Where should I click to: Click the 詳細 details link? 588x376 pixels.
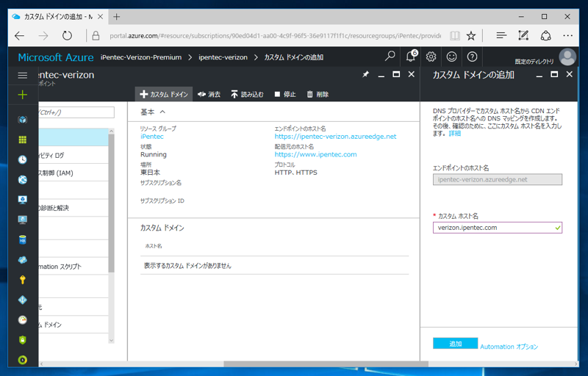[455, 134]
